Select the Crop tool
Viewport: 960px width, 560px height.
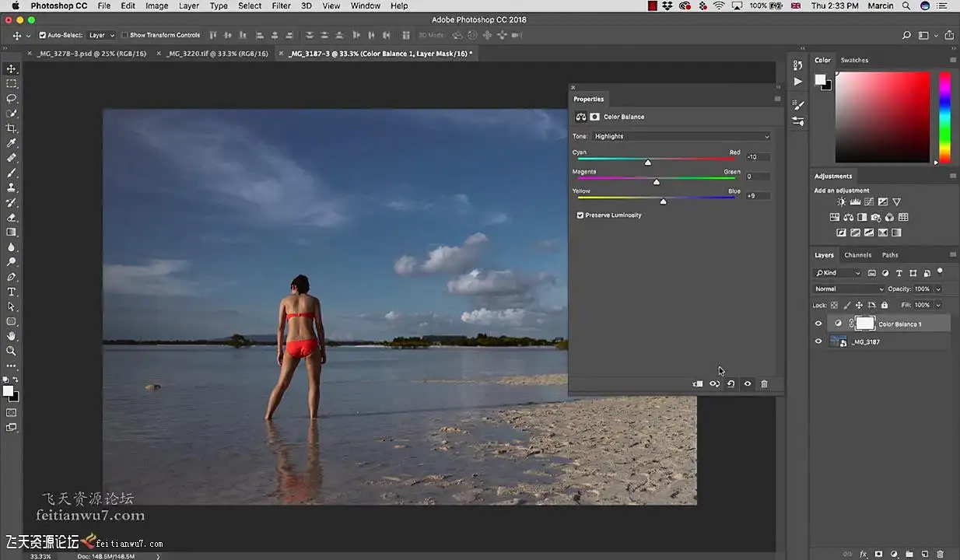pos(12,128)
